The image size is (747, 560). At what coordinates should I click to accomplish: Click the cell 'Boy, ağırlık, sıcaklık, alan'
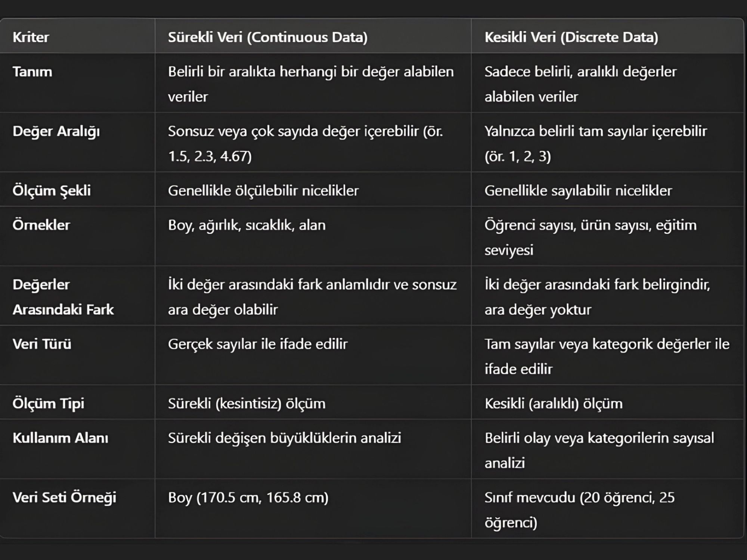click(x=247, y=225)
